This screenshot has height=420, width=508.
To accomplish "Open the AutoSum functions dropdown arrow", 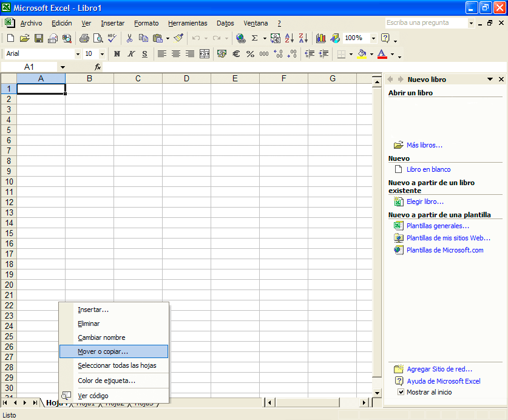I will (x=265, y=39).
